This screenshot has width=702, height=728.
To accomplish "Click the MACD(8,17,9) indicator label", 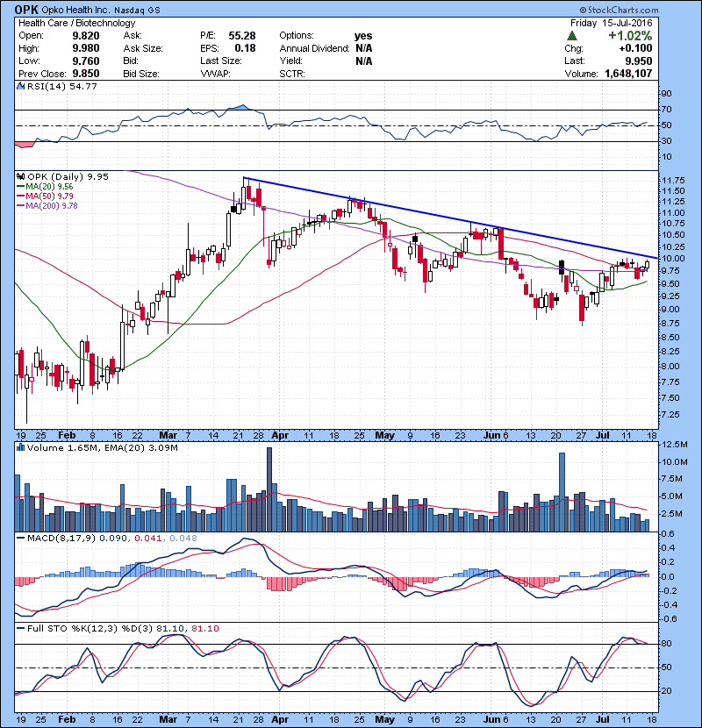I will pyautogui.click(x=61, y=539).
